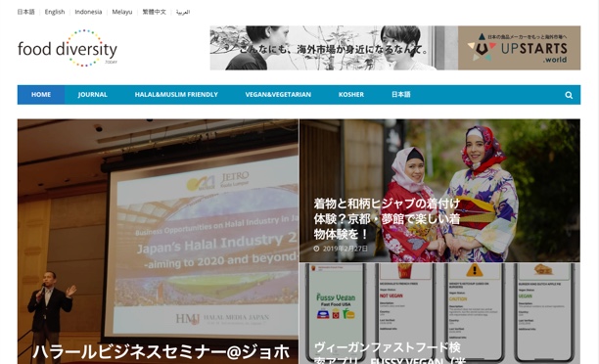Switch language to 日本語 in top bar

[x=26, y=12]
